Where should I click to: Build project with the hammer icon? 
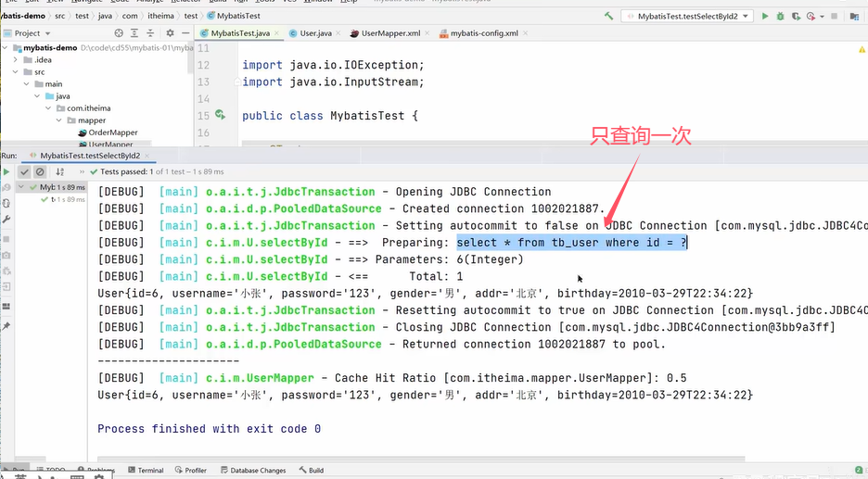pyautogui.click(x=609, y=16)
